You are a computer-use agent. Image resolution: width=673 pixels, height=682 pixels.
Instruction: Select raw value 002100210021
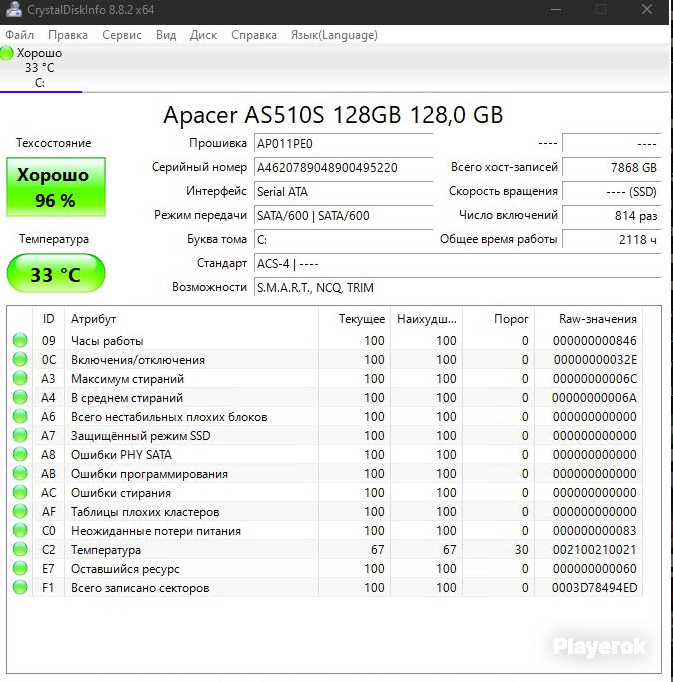pyautogui.click(x=595, y=550)
